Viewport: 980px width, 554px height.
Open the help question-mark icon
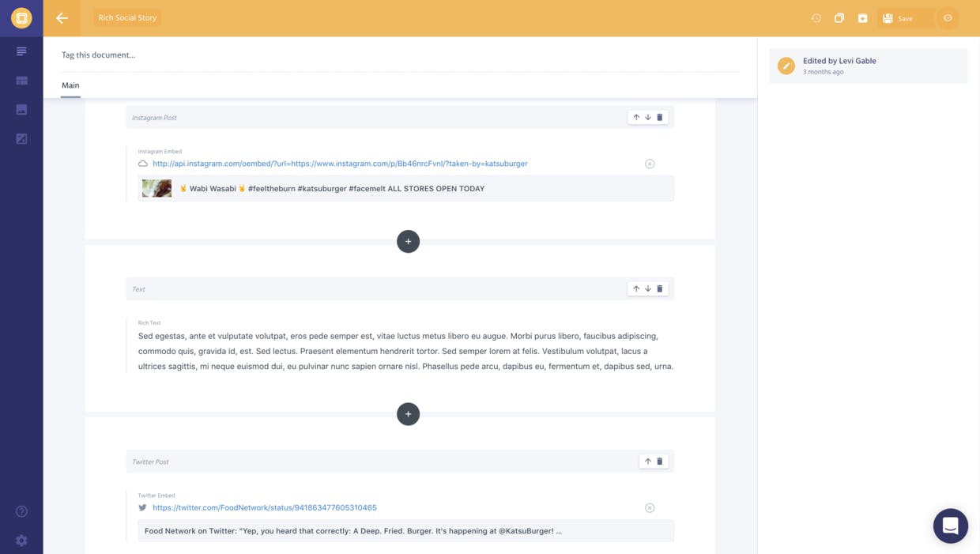click(x=21, y=511)
